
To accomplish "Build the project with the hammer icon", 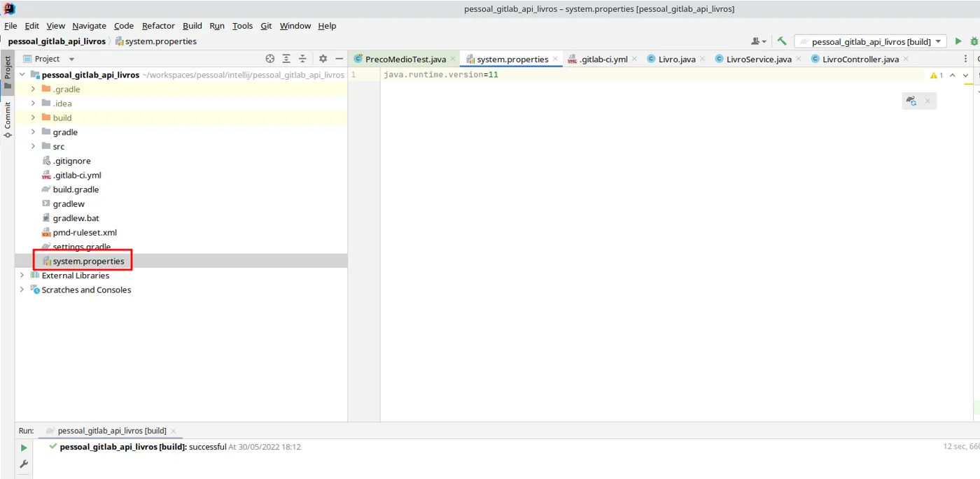I will pos(782,41).
